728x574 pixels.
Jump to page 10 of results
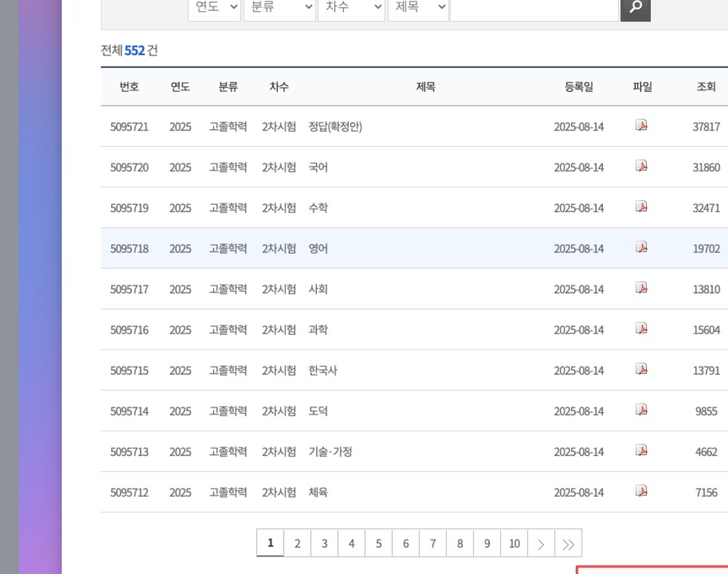tap(514, 543)
